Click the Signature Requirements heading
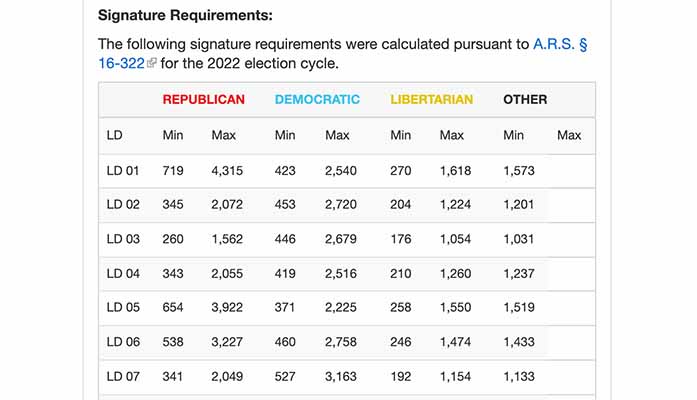This screenshot has width=697, height=400. click(x=185, y=16)
